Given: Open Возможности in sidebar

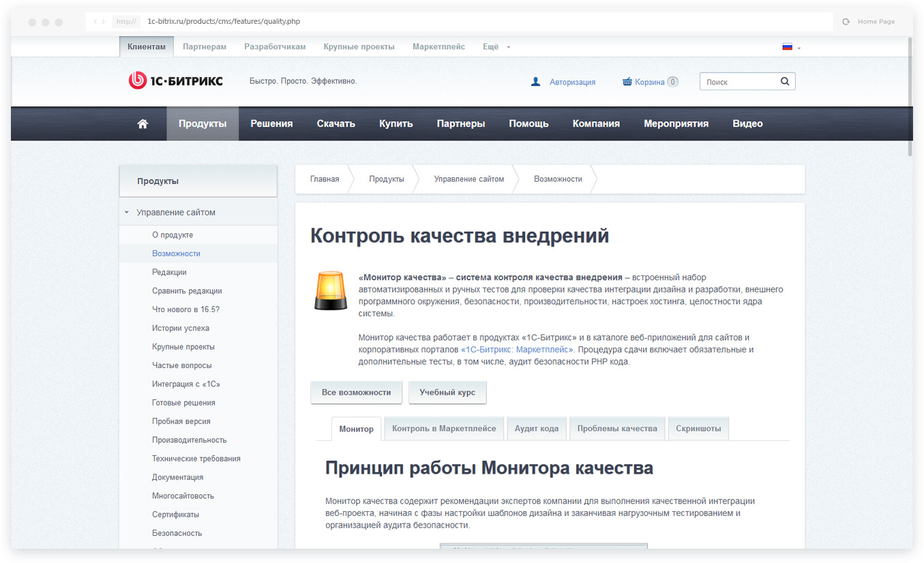Looking at the screenshot, I should pos(176,254).
